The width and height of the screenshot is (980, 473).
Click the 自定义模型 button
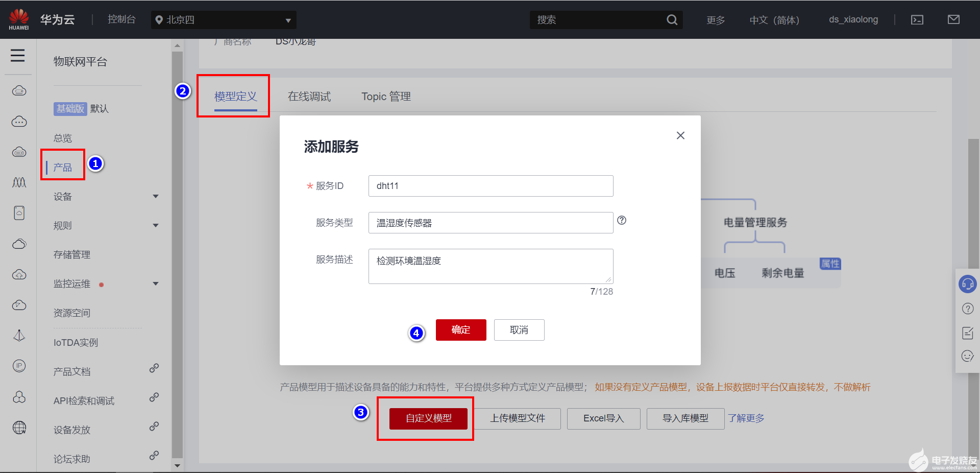click(x=428, y=418)
